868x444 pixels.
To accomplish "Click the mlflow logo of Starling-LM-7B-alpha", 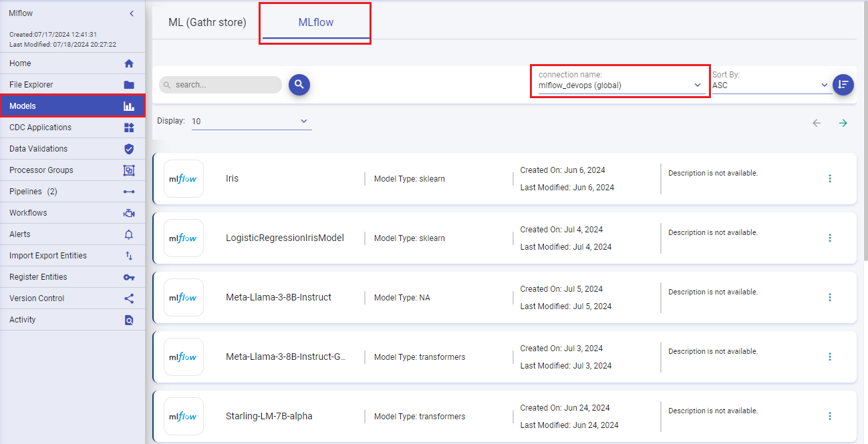I will pos(184,416).
